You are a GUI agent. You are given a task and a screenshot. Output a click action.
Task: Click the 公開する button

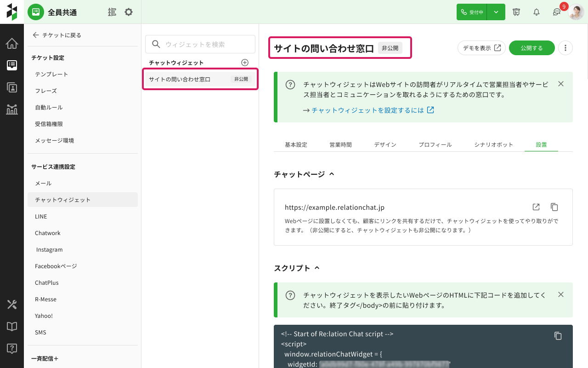531,48
